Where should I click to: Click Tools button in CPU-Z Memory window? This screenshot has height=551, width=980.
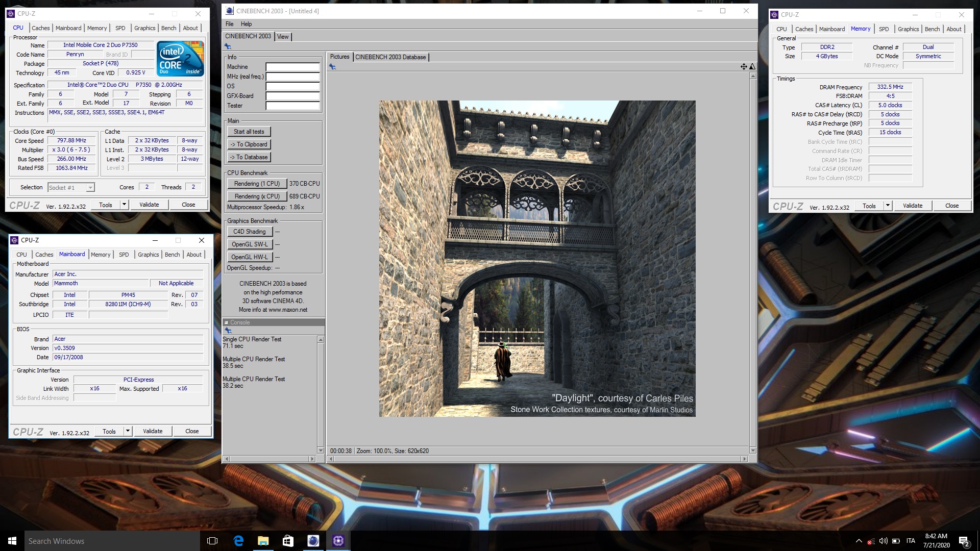[x=869, y=206]
